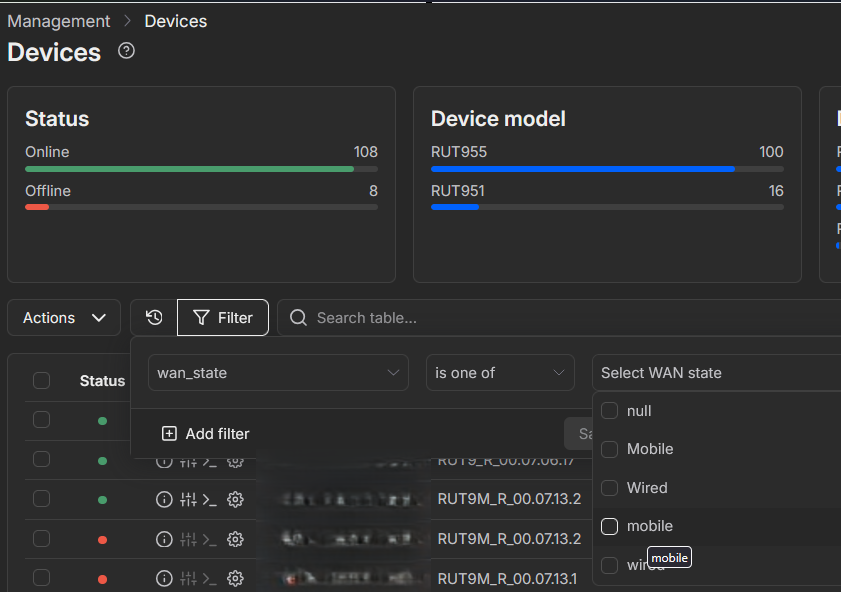Viewport: 841px width, 592px height.
Task: Open gear settings for RUT9M_R_00.07.13.1 row
Action: click(x=235, y=578)
